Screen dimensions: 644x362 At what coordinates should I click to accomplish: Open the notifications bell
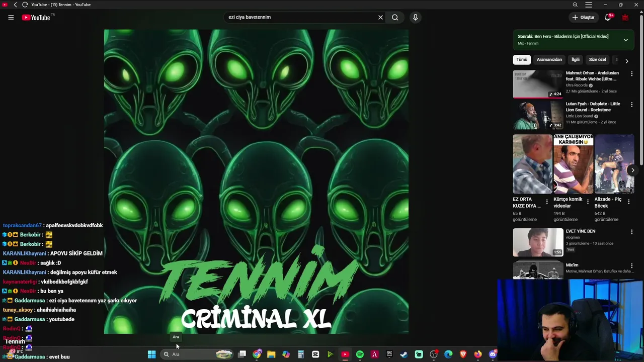point(608,17)
